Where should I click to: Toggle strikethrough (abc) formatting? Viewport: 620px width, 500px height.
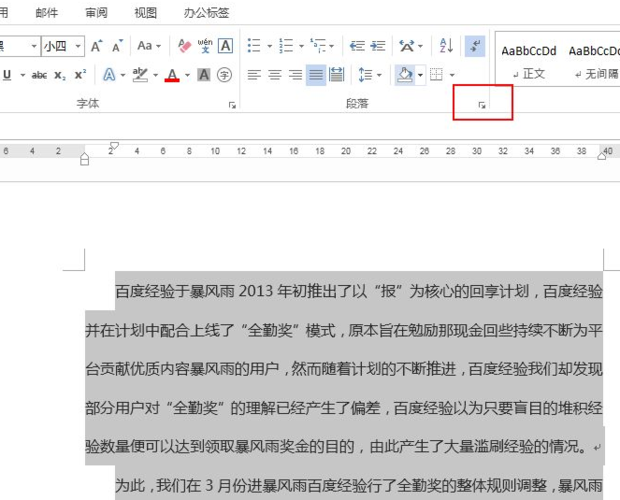pyautogui.click(x=39, y=75)
